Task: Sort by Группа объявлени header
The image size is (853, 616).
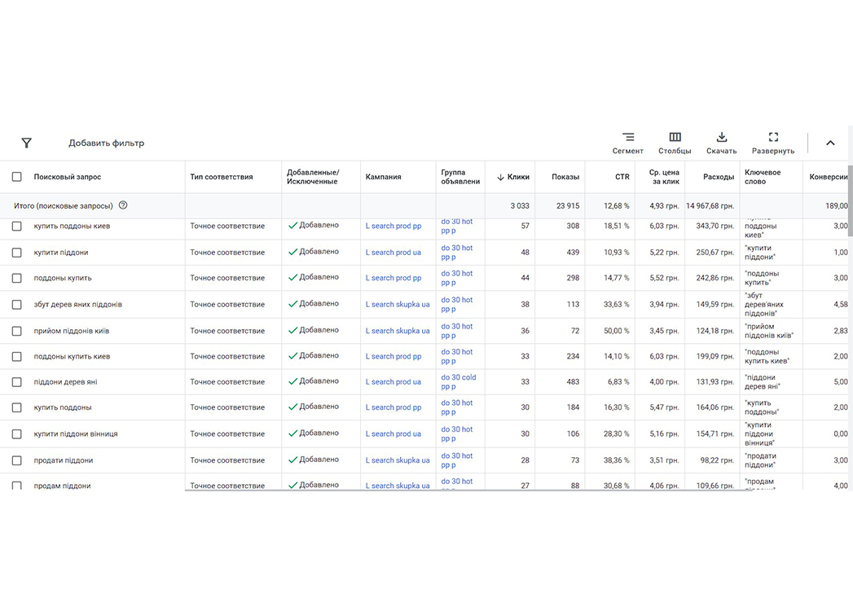Action: (460, 177)
